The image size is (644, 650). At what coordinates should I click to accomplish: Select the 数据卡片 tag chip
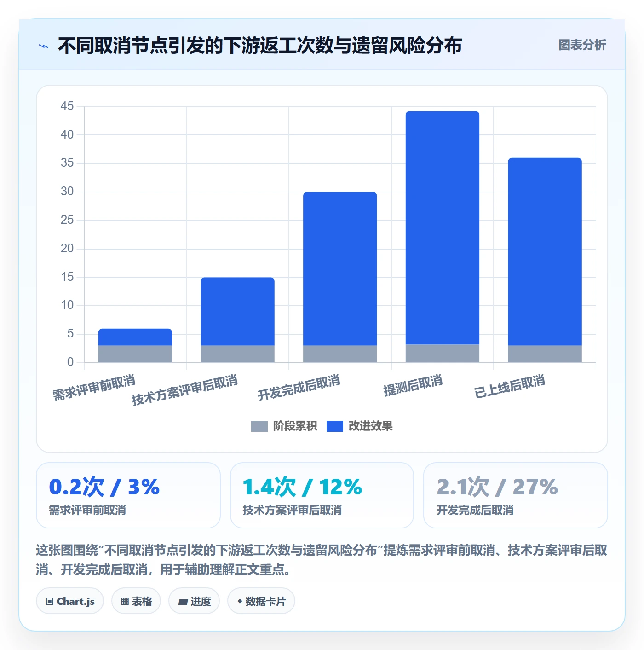click(x=261, y=601)
